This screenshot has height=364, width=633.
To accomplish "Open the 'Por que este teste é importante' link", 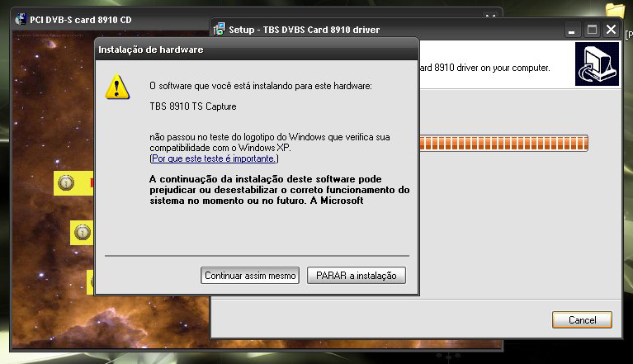I will pos(214,158).
